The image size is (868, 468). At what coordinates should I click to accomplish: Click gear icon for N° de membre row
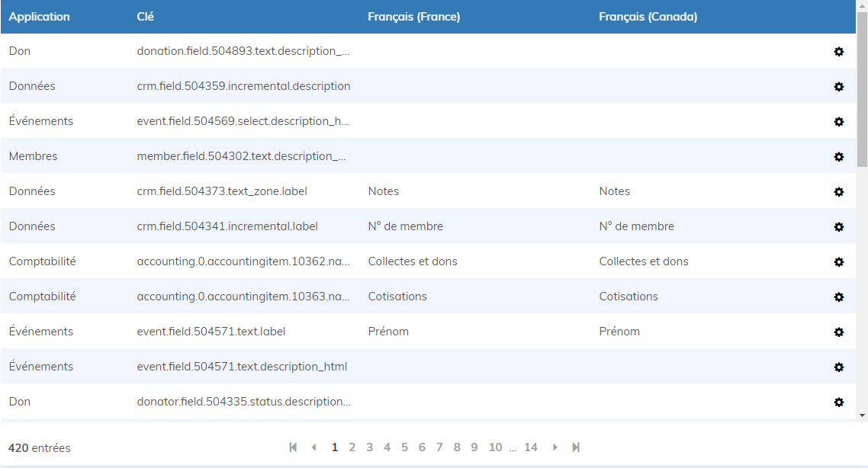[838, 227]
